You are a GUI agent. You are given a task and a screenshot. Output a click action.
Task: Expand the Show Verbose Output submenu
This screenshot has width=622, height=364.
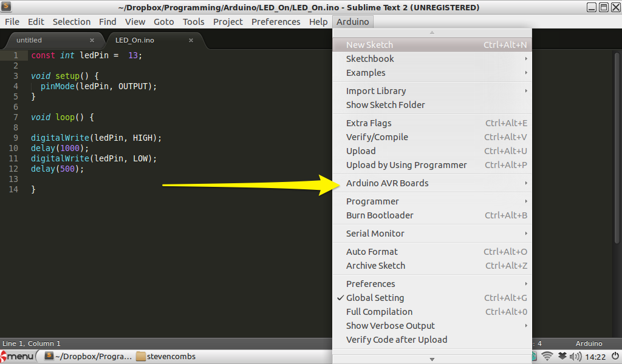(432, 326)
